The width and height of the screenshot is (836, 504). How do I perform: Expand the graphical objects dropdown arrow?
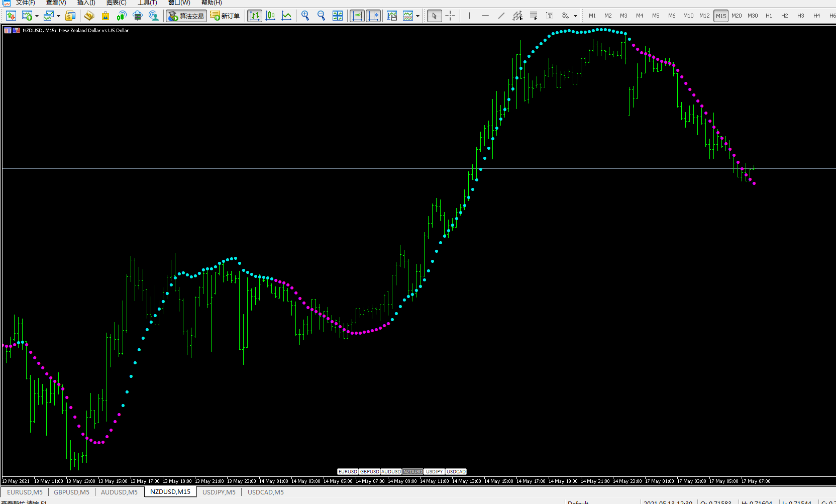point(575,16)
